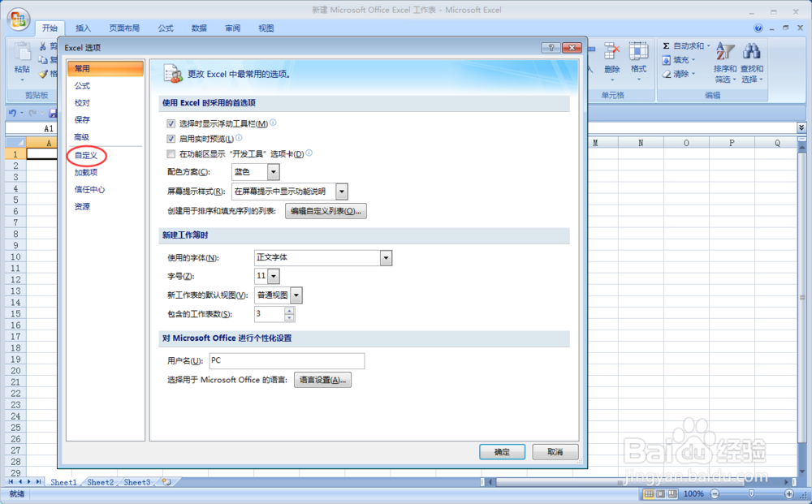Click the Undo arrow icon

click(x=12, y=112)
